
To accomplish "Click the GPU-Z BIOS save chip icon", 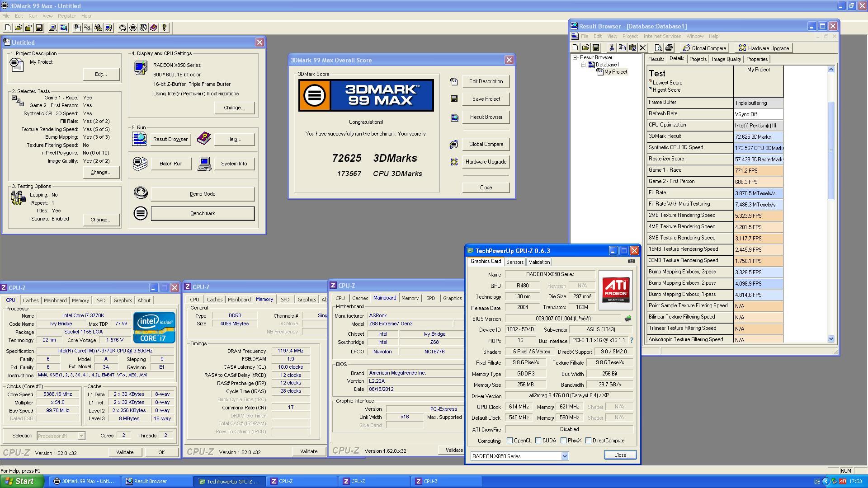I will pos(628,319).
